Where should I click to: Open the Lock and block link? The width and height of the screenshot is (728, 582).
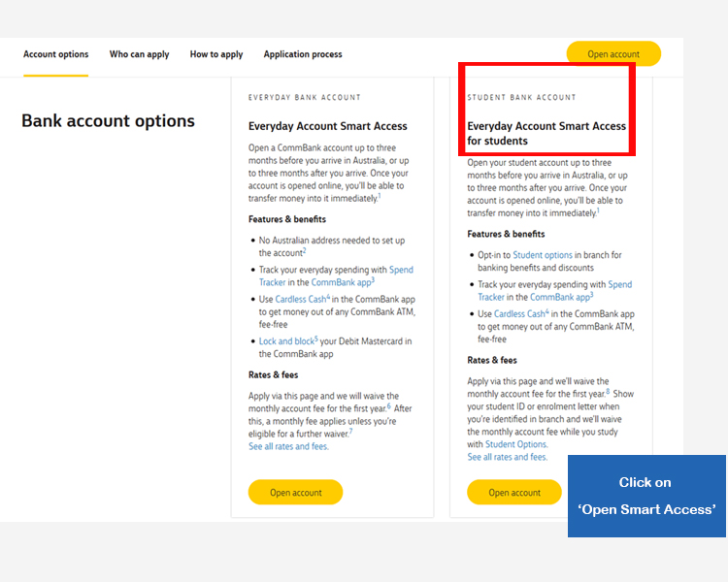[x=287, y=341]
